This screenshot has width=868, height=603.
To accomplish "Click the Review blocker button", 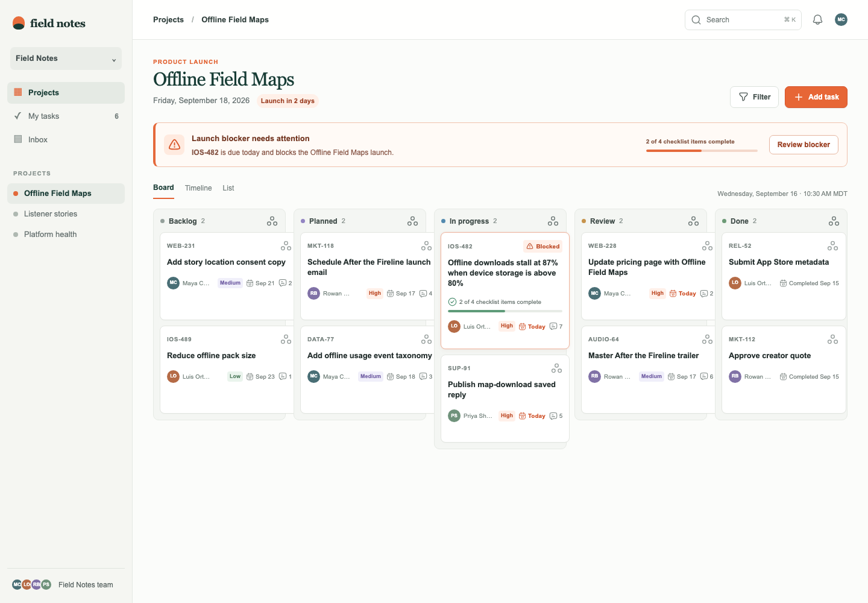I will pos(804,145).
